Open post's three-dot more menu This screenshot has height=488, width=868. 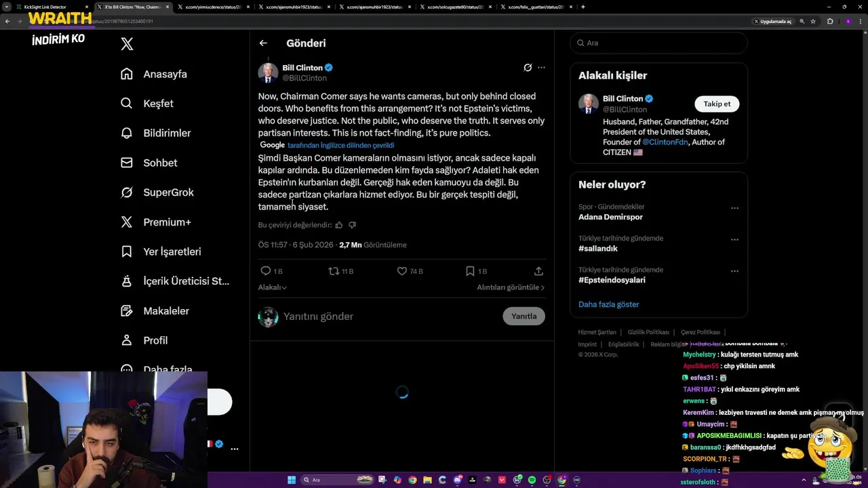[x=541, y=67]
